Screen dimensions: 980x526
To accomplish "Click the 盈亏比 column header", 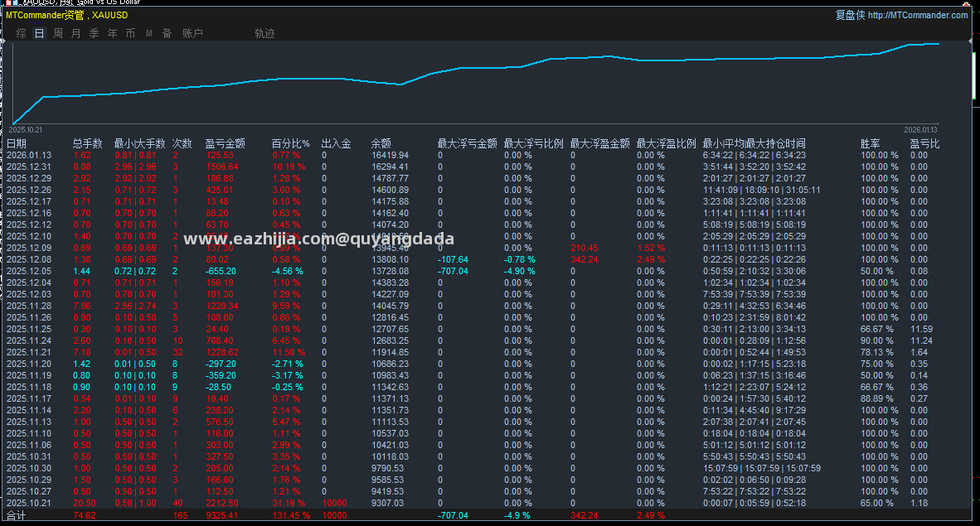I will 925,143.
